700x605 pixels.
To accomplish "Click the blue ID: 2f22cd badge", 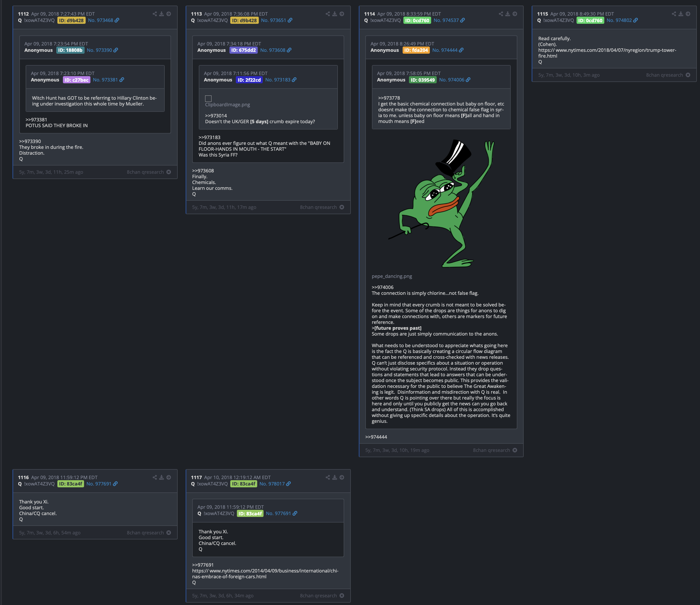I will pyautogui.click(x=249, y=80).
